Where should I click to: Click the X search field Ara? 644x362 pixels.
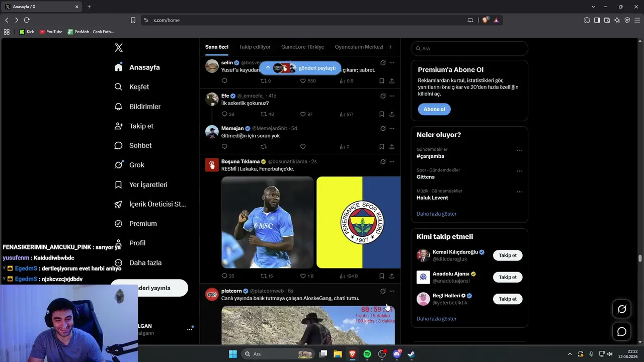coord(469,48)
